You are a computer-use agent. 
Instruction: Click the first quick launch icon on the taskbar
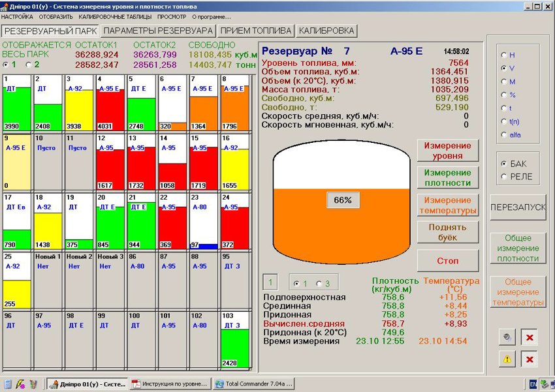(8, 384)
